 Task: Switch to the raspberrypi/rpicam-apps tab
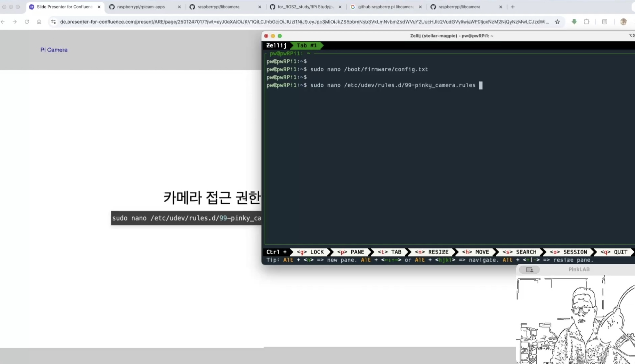[x=141, y=7]
